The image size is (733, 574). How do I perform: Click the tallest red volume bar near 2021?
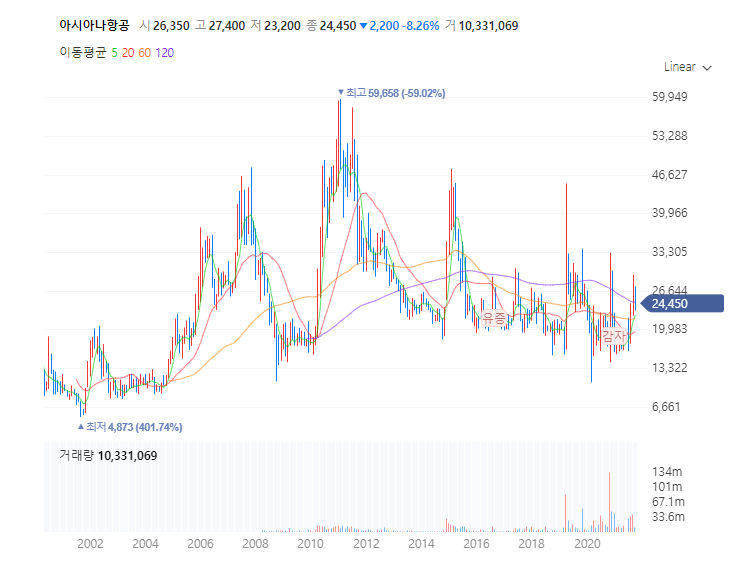point(610,502)
